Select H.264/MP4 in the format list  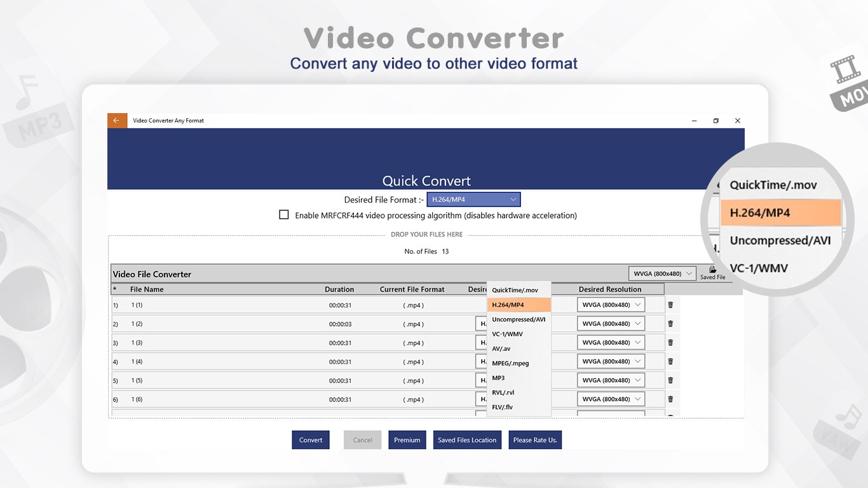[519, 305]
